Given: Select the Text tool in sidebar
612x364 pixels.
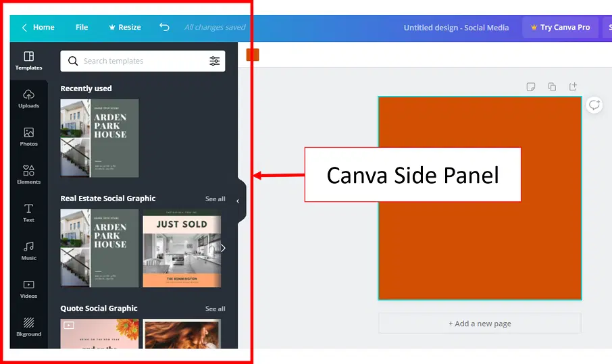Looking at the screenshot, I should click(28, 213).
